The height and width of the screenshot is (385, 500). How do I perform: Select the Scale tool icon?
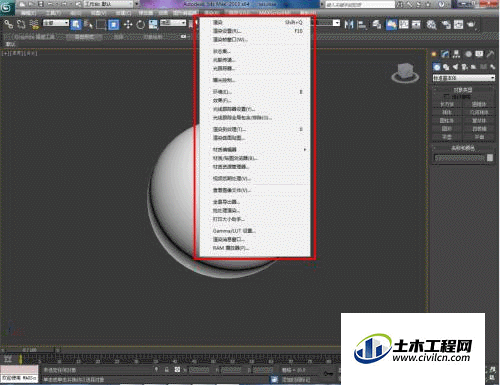click(153, 24)
